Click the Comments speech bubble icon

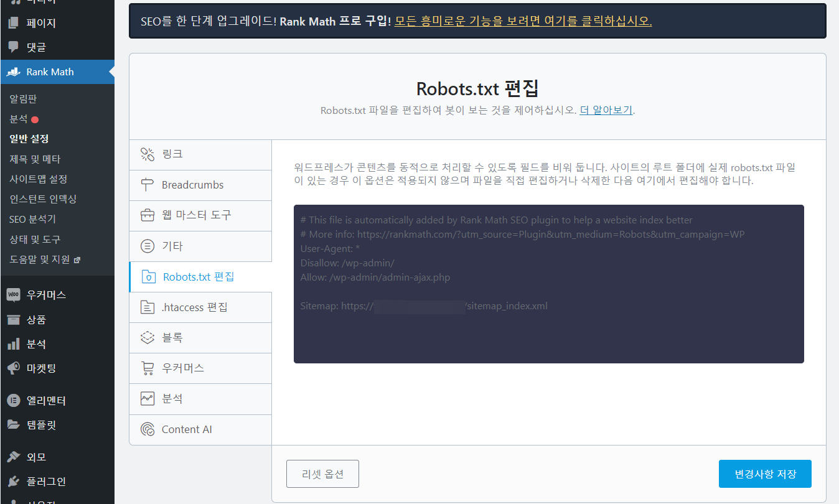(13, 47)
